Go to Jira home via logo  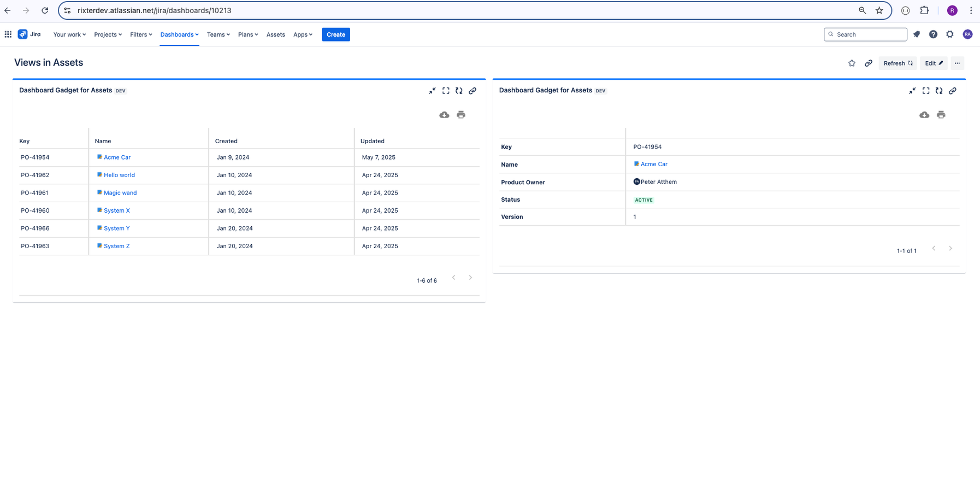[29, 34]
